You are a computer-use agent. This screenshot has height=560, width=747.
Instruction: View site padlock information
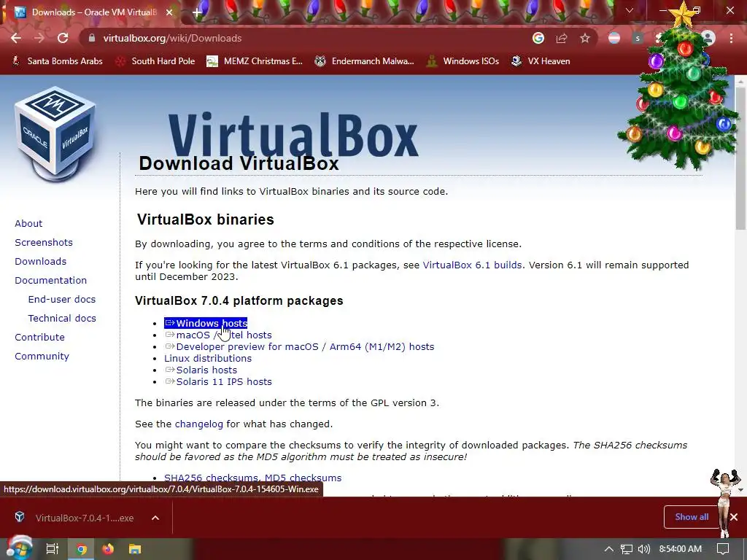click(x=92, y=38)
